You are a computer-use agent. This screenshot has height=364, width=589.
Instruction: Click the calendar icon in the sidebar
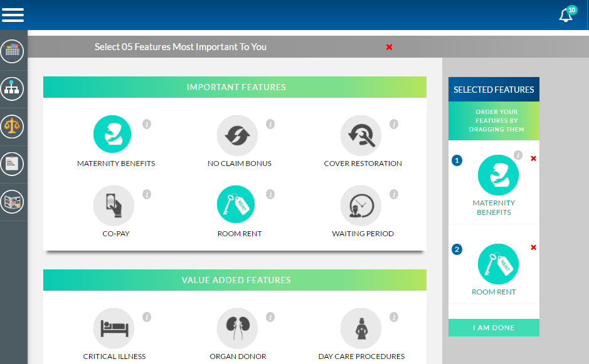[x=13, y=51]
